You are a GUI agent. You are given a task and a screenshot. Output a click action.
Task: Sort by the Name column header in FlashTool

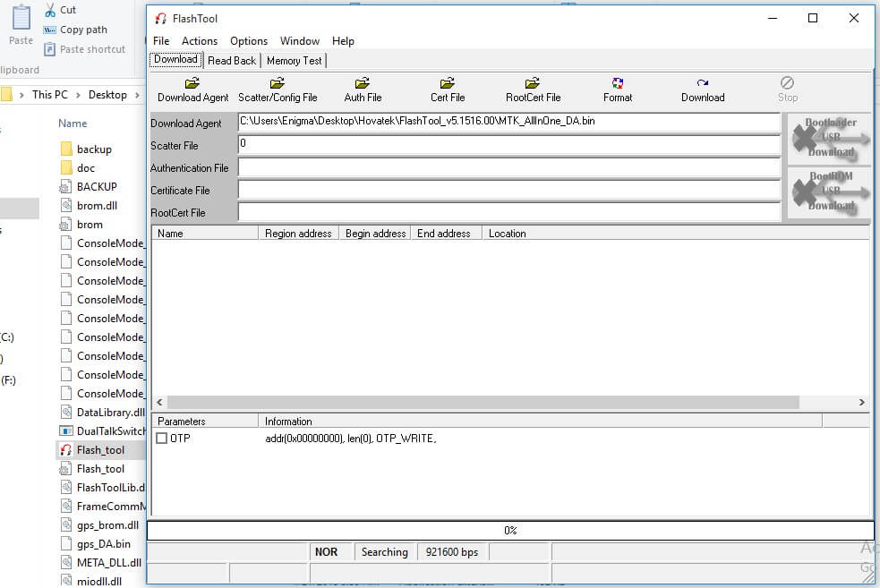tap(205, 234)
